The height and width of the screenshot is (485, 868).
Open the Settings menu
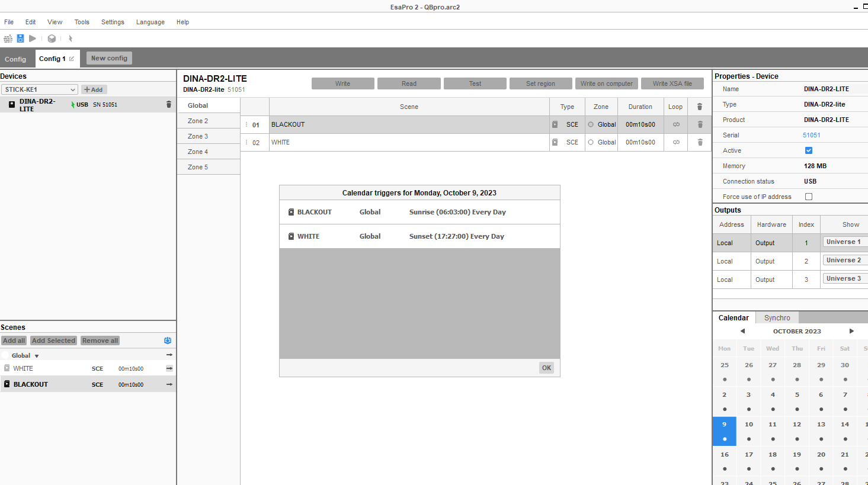point(113,22)
